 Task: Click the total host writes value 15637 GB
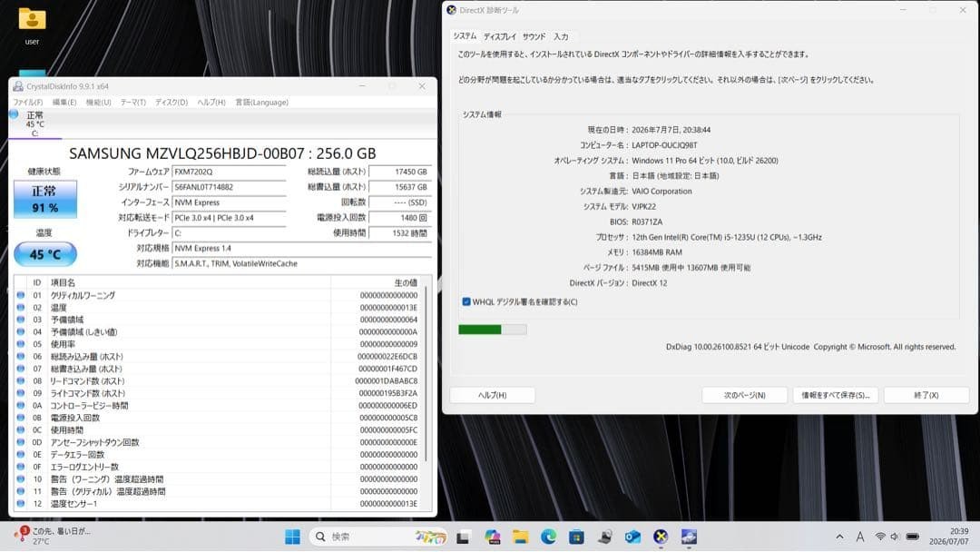point(400,187)
